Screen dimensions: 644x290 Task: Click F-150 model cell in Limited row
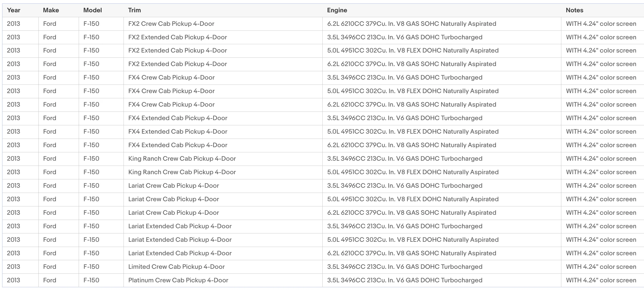pyautogui.click(x=101, y=267)
